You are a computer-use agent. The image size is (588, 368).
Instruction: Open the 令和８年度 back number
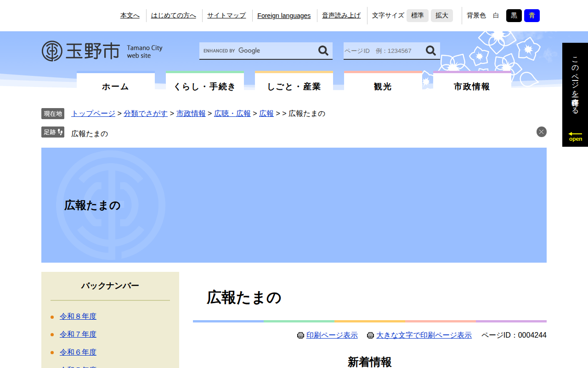tap(78, 316)
